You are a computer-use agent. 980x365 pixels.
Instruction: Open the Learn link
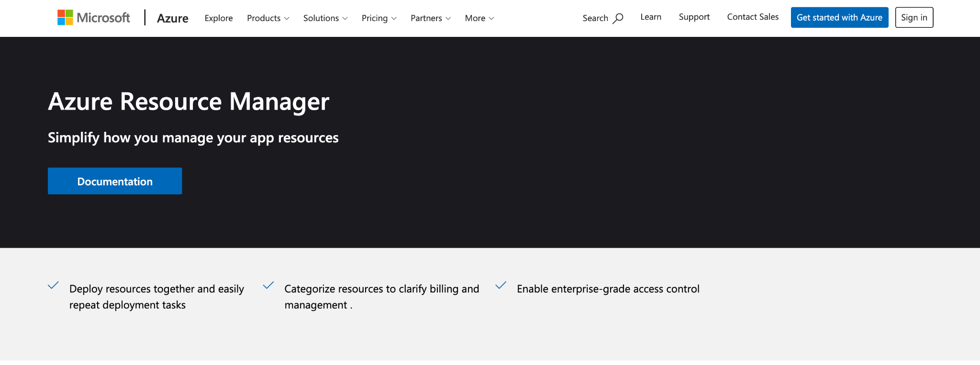pos(651,17)
